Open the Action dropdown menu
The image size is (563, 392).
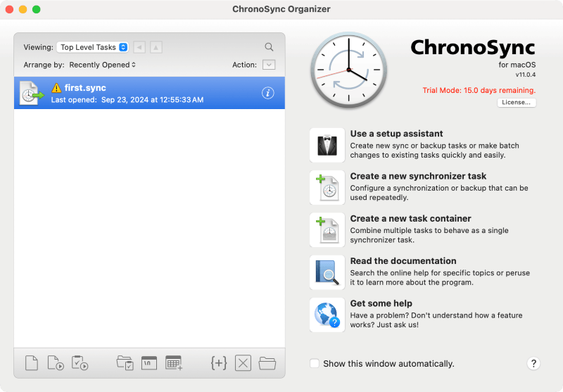point(269,65)
